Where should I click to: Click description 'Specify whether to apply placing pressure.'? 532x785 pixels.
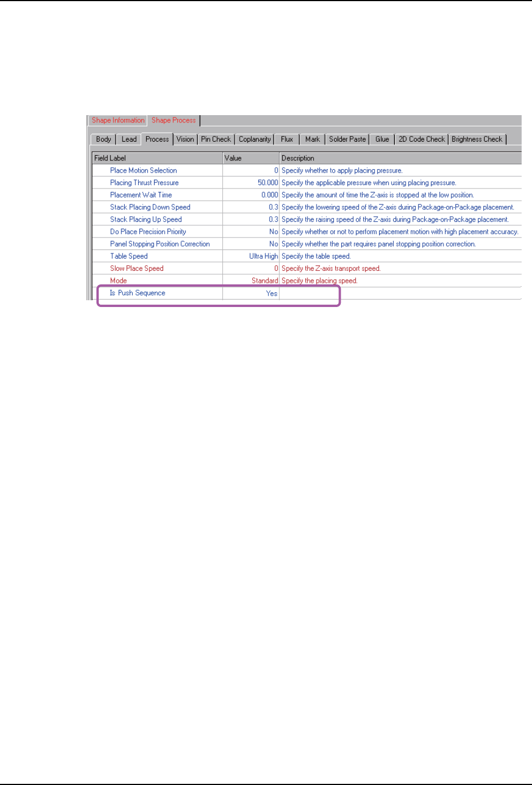click(x=342, y=170)
